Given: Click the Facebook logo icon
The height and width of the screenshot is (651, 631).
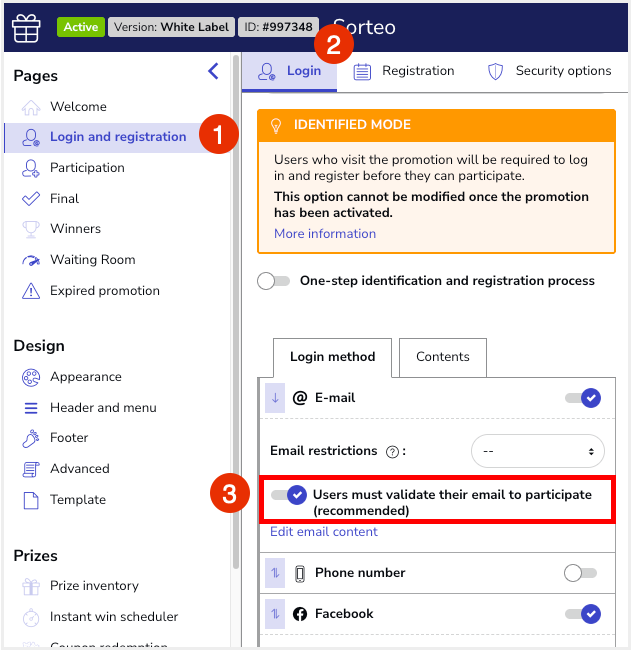Looking at the screenshot, I should (300, 614).
